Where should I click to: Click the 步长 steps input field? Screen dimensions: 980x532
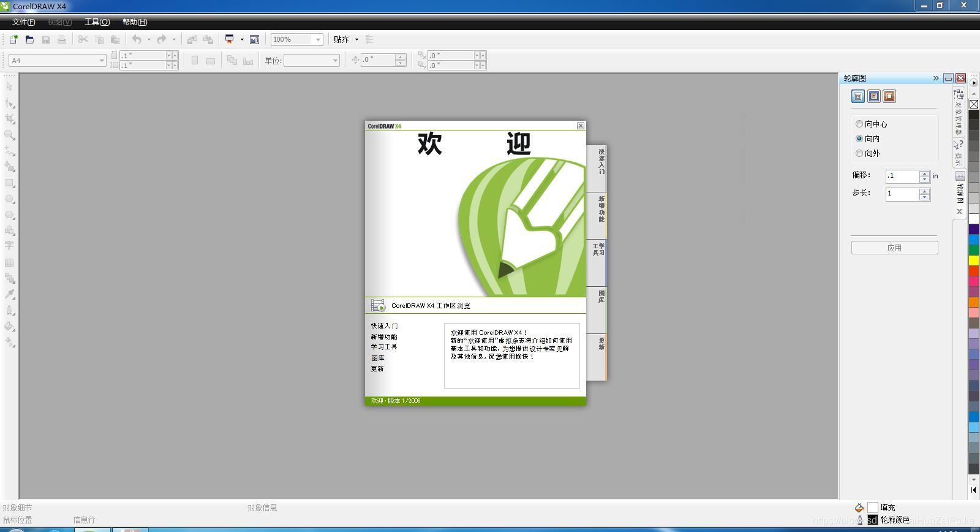point(902,194)
